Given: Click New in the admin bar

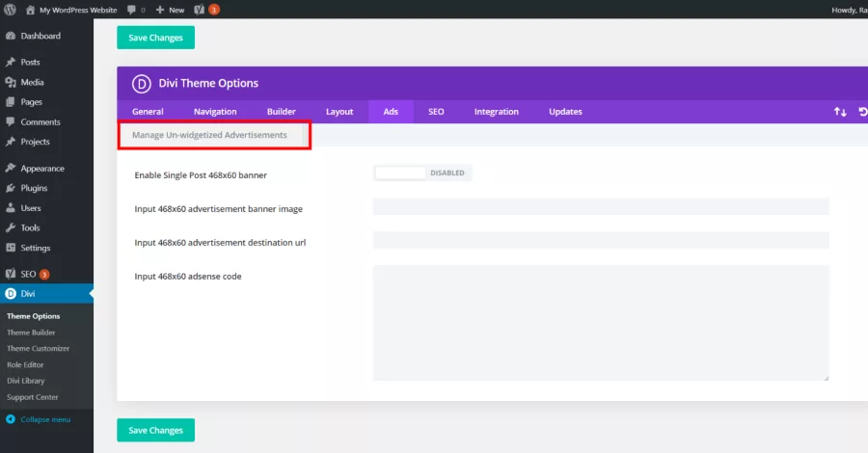Looking at the screenshot, I should pos(176,10).
